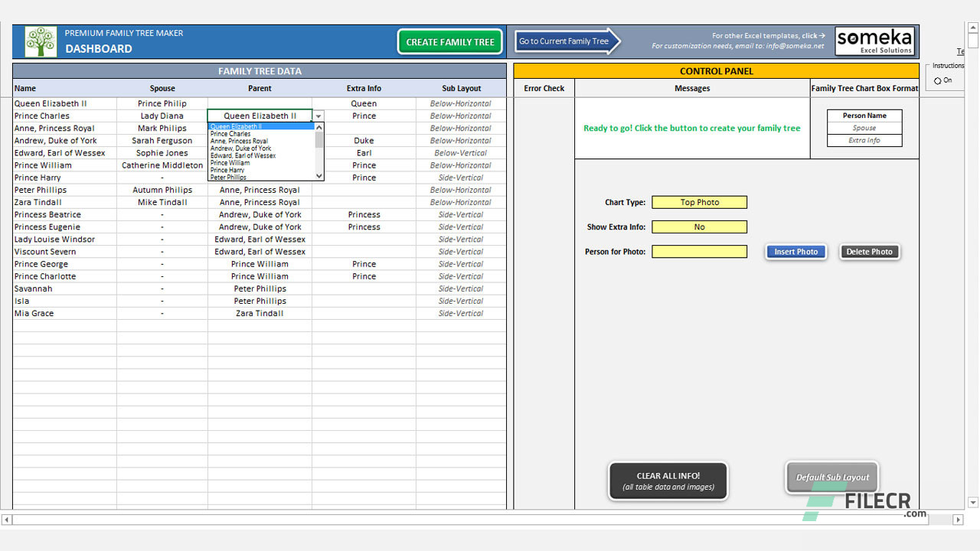Click the Person for Photo field
The height and width of the screenshot is (551, 980).
pyautogui.click(x=699, y=252)
